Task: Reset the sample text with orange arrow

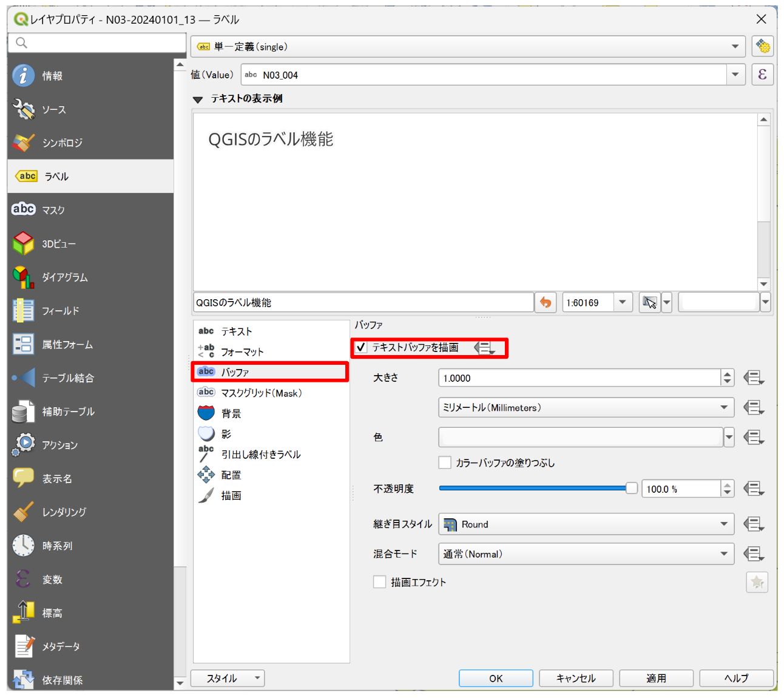Action: click(x=546, y=302)
